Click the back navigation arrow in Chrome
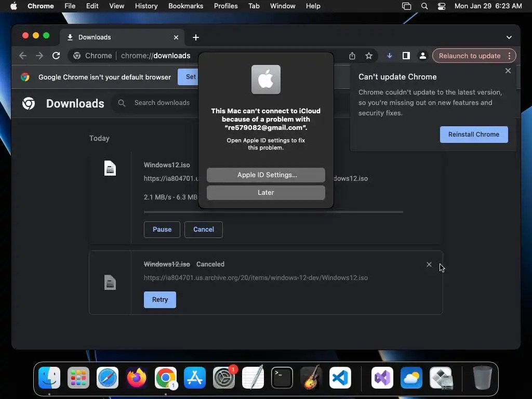 [x=23, y=56]
